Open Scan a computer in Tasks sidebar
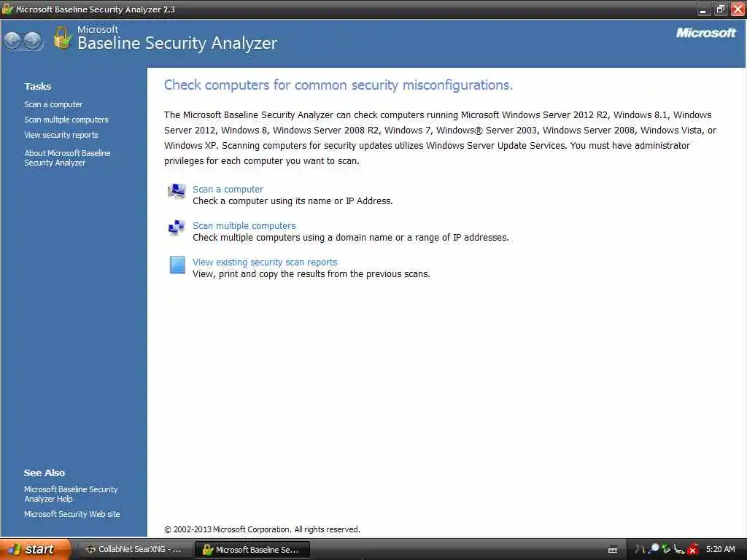 53,104
